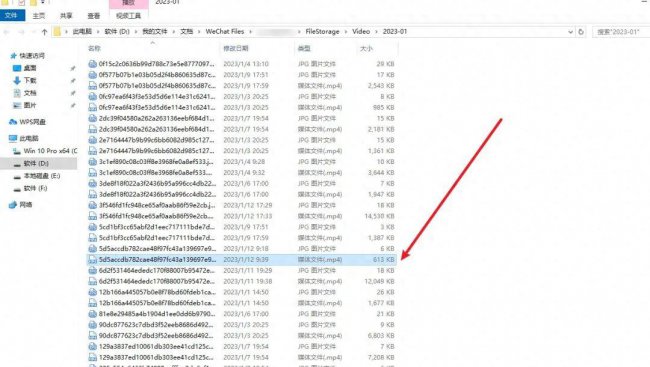Select the 2,181 KB mp4 file icon 2dc39f04…

click(x=92, y=129)
